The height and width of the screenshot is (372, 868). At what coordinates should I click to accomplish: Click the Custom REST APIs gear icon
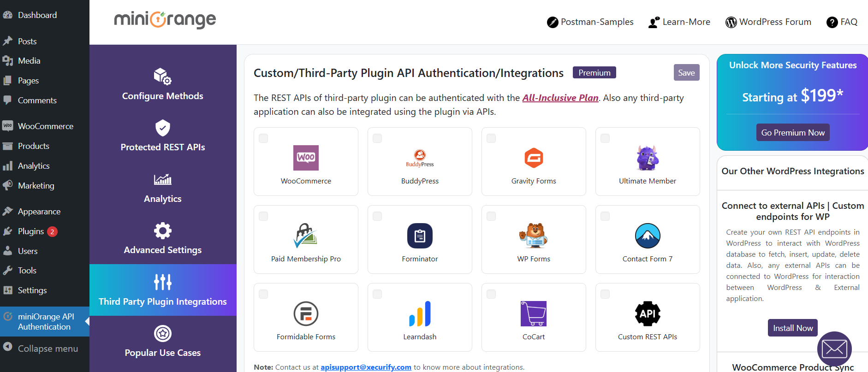[x=648, y=313]
